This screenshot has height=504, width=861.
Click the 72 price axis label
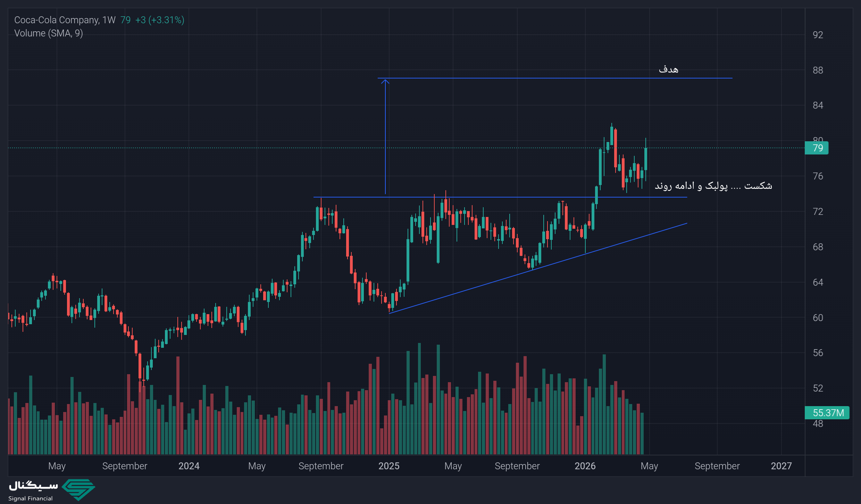(x=818, y=211)
